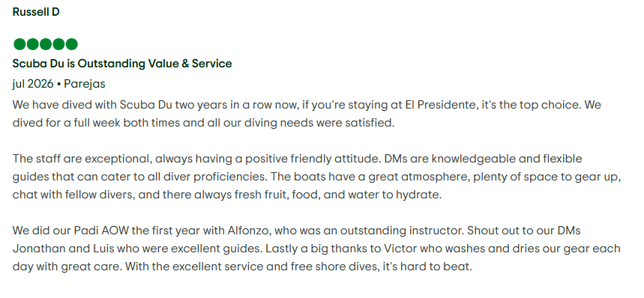Open reviewer profile Russell D
The image size is (644, 298).
point(36,12)
